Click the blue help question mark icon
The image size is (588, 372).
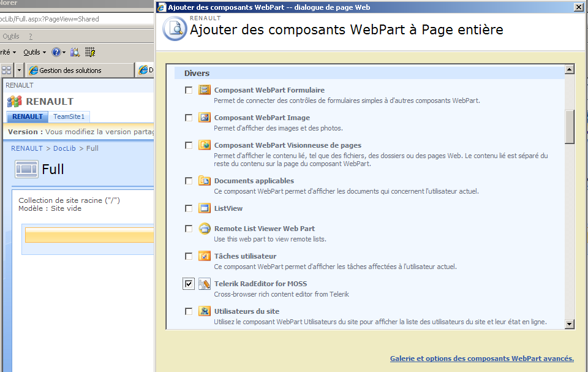56,52
